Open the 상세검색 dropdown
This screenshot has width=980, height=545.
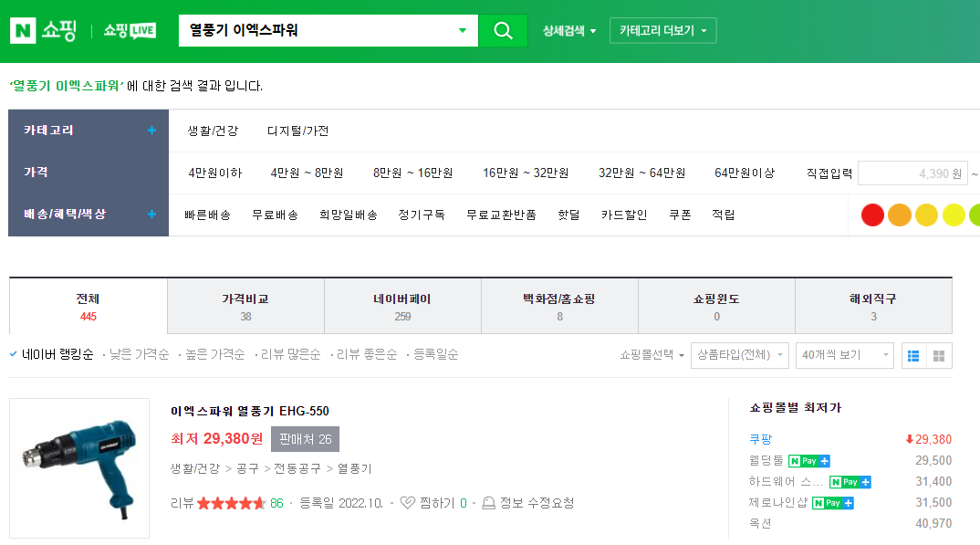point(568,31)
